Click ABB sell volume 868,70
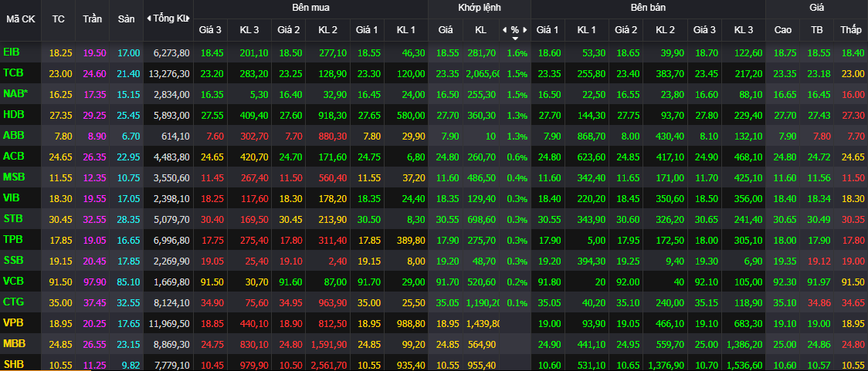 (593, 137)
